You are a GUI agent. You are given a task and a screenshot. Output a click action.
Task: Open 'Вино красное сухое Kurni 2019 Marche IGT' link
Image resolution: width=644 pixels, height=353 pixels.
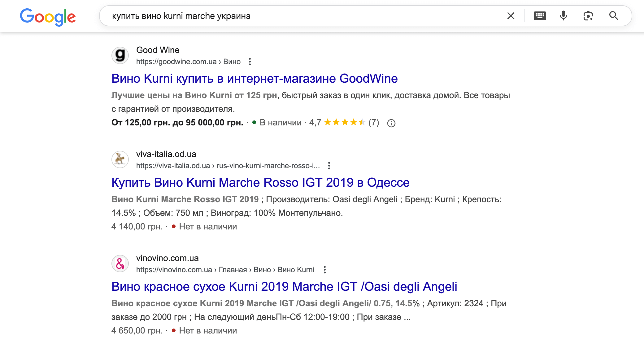284,287
